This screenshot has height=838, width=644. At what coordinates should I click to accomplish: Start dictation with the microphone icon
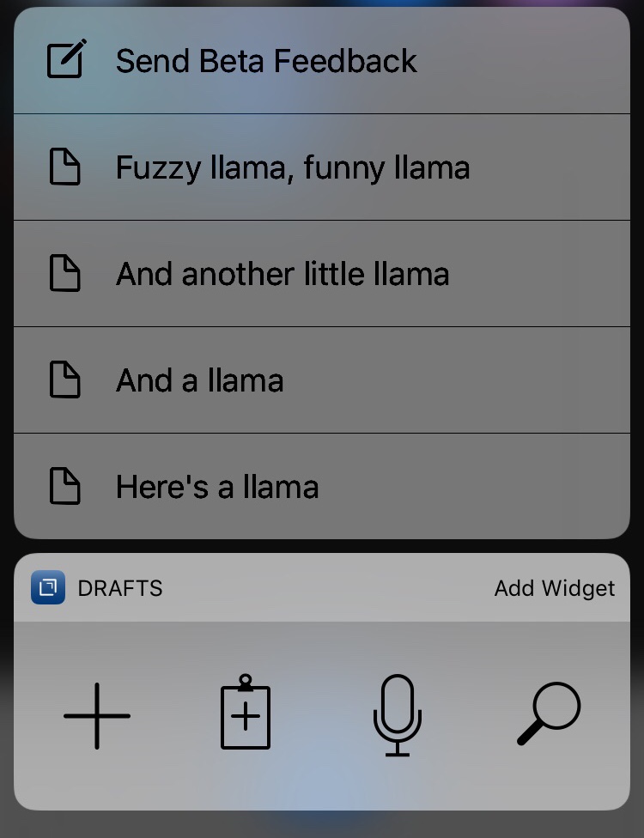(398, 715)
